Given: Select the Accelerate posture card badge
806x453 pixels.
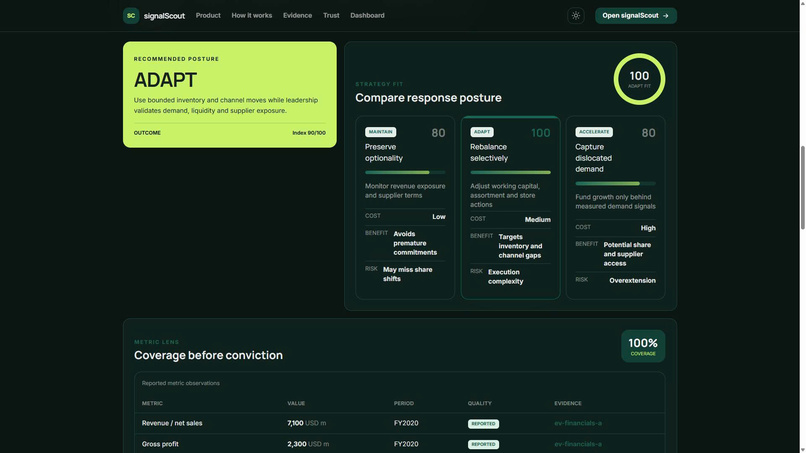Looking at the screenshot, I should coord(594,132).
